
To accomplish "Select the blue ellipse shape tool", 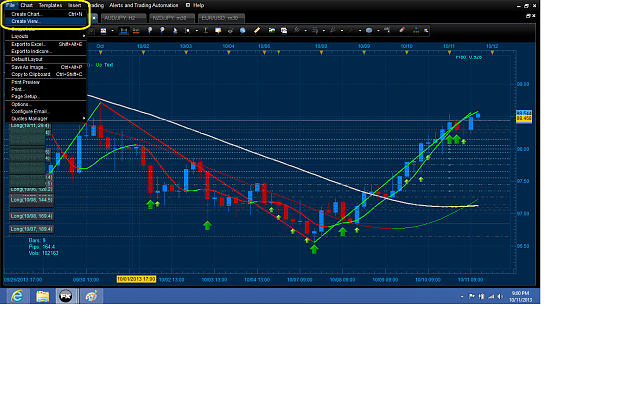I will pos(369,31).
